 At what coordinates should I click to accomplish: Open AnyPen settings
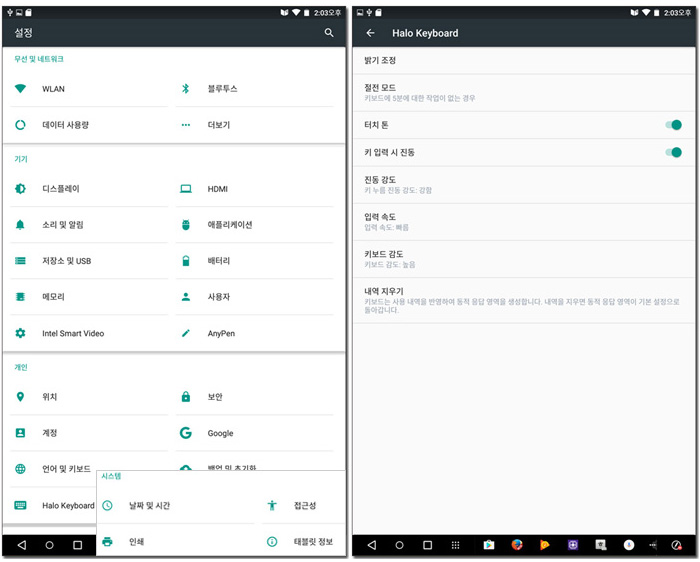pyautogui.click(x=254, y=333)
